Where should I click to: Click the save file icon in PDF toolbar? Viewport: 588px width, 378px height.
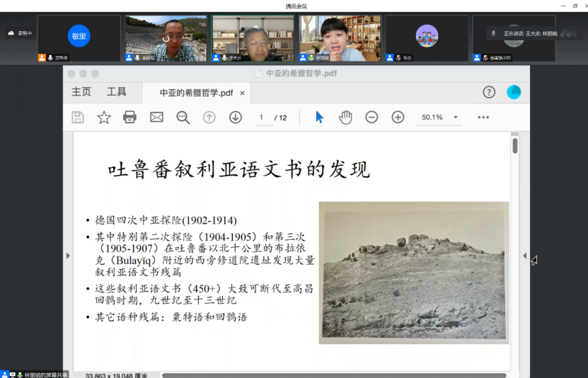pyautogui.click(x=78, y=118)
